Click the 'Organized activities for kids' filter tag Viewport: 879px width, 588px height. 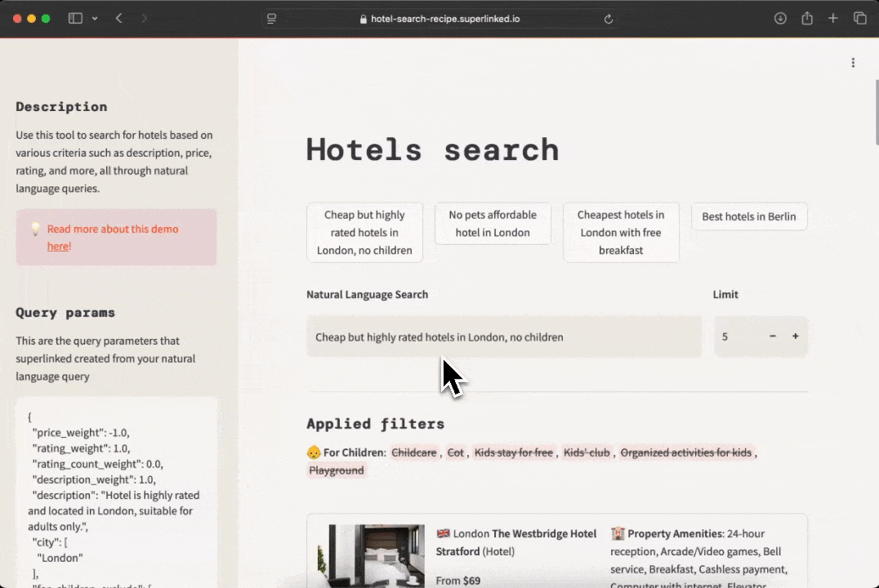pyautogui.click(x=685, y=452)
